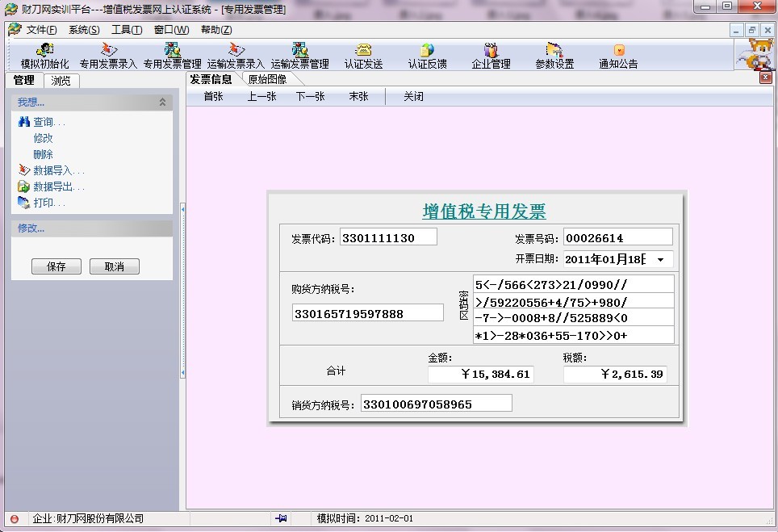The width and height of the screenshot is (778, 532).
Task: Click the 企业管理 toolbar icon
Action: pos(491,51)
